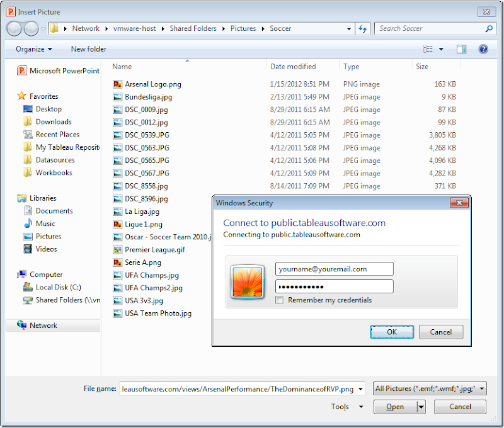
Task: Select the DSC_0539.JPG file name
Action: (147, 135)
